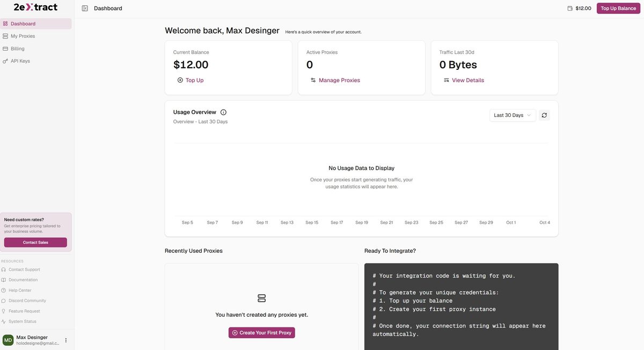
Task: Click the Dashboard grid icon in sidebar
Action: pyautogui.click(x=5, y=24)
